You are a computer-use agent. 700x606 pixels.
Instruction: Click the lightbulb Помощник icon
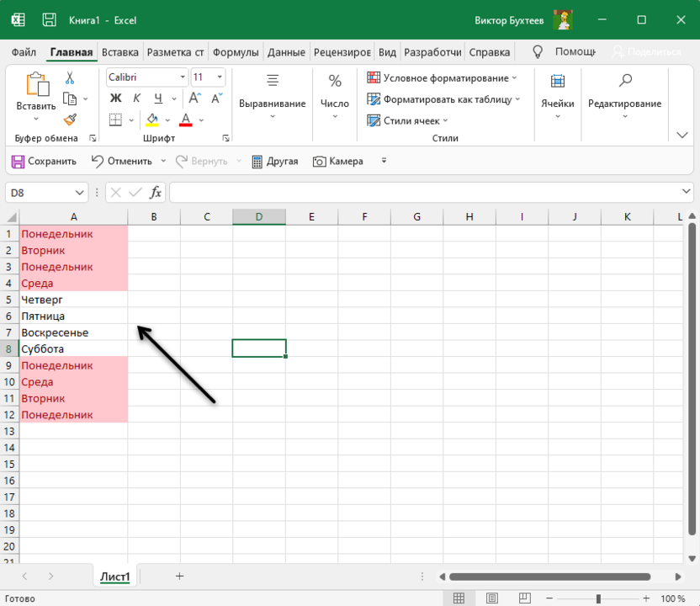coord(538,52)
